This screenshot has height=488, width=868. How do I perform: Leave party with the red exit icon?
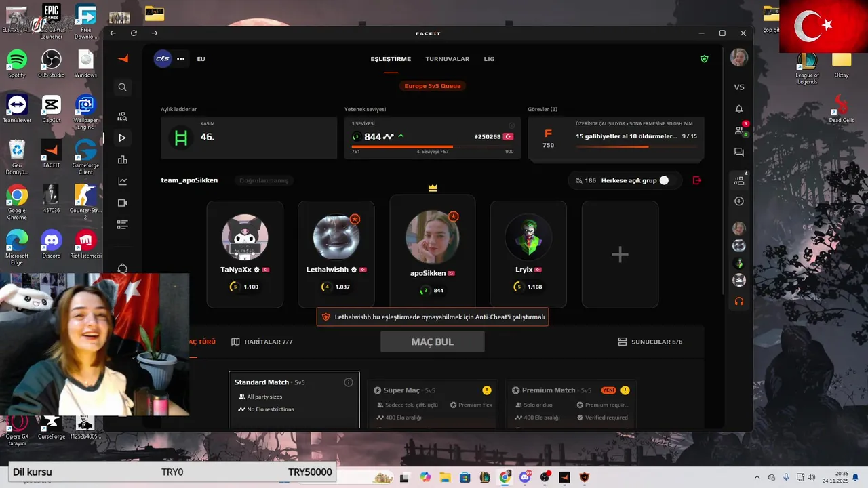(x=696, y=180)
